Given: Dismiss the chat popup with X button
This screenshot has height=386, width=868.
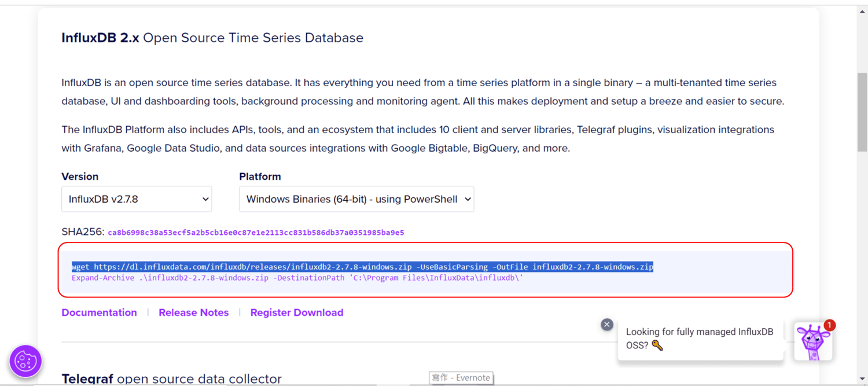Looking at the screenshot, I should pos(607,325).
